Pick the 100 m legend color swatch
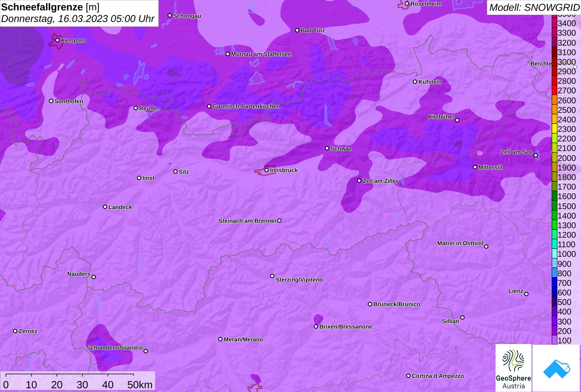The height and width of the screenshot is (392, 581). pos(554,341)
